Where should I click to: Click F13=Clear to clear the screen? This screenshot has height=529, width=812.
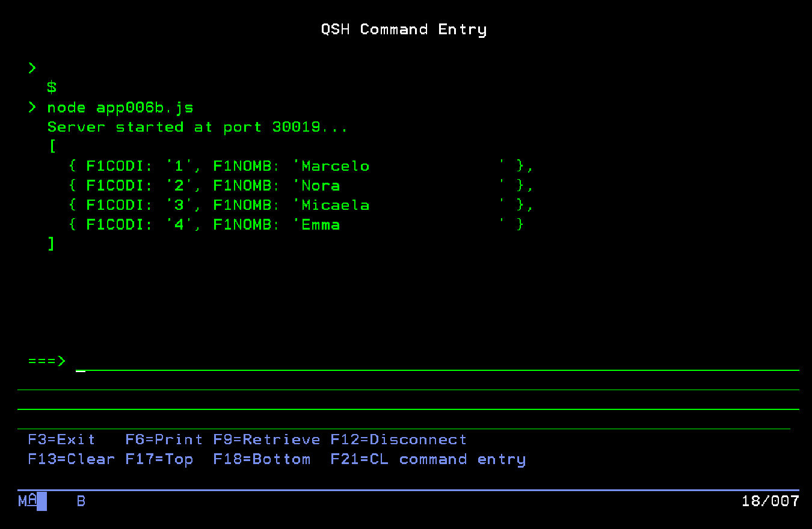70,459
